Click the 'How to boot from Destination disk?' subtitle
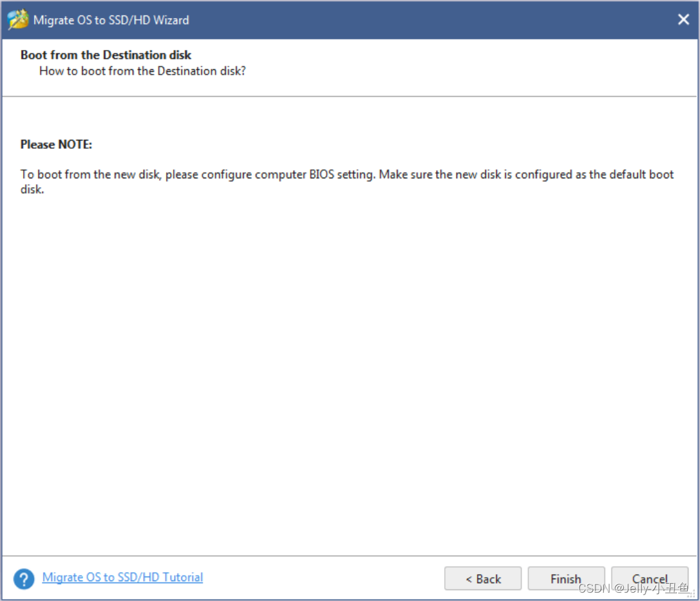Image resolution: width=700 pixels, height=601 pixels. 142,71
